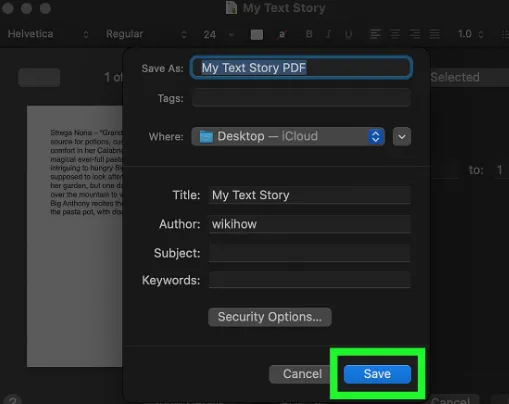This screenshot has width=509, height=404.
Task: Open the list bullets control
Action: 505,34
